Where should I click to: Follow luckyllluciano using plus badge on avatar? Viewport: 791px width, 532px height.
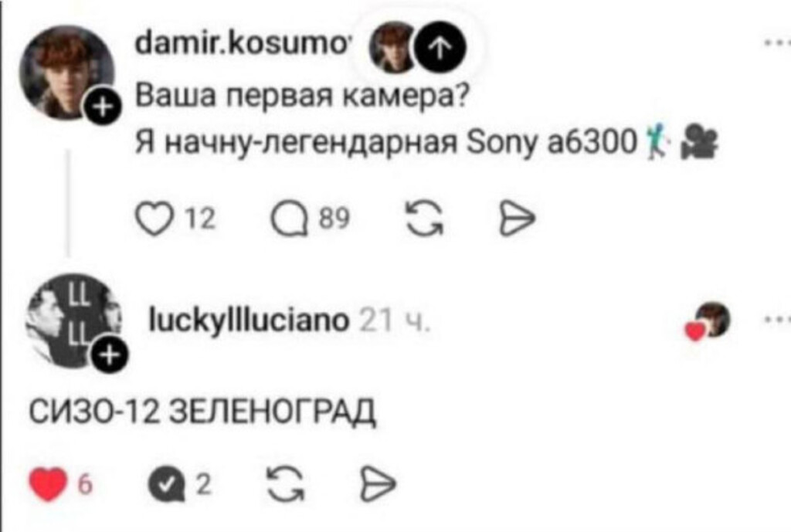click(x=110, y=355)
